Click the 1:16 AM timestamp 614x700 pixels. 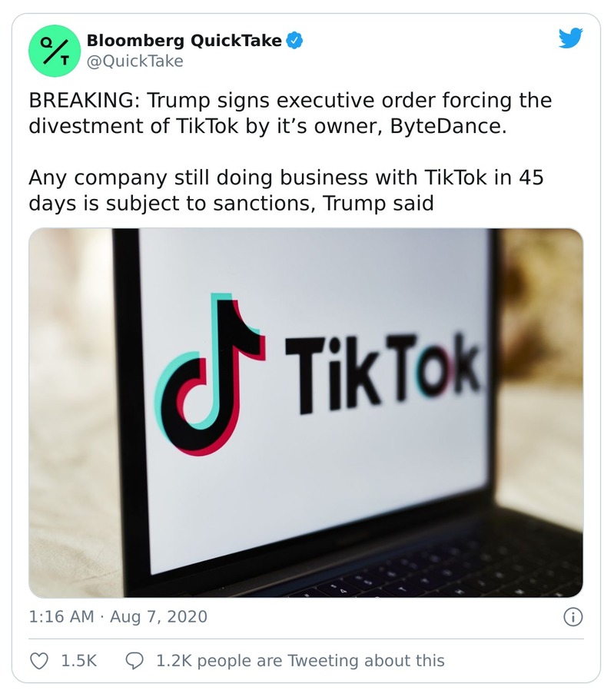pos(61,617)
